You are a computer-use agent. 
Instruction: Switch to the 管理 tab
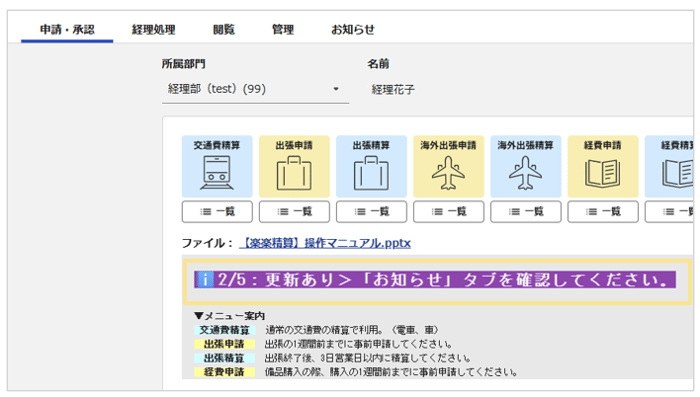[x=283, y=29]
